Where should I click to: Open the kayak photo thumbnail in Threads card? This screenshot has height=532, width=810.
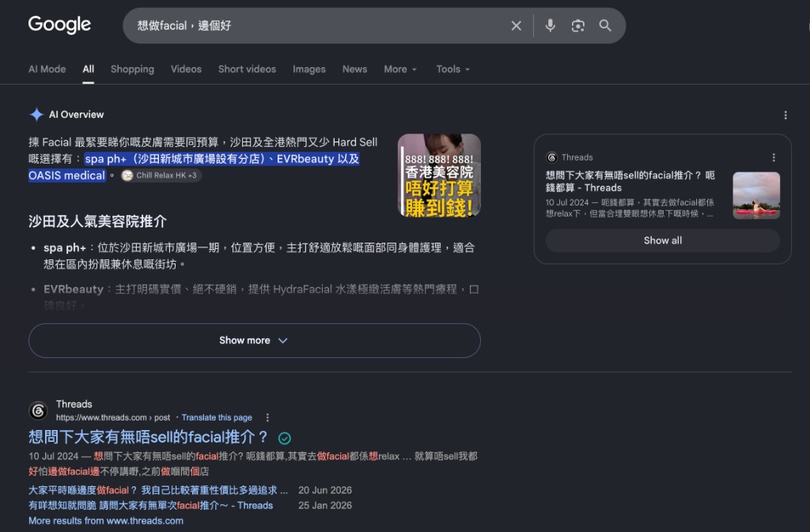click(756, 195)
